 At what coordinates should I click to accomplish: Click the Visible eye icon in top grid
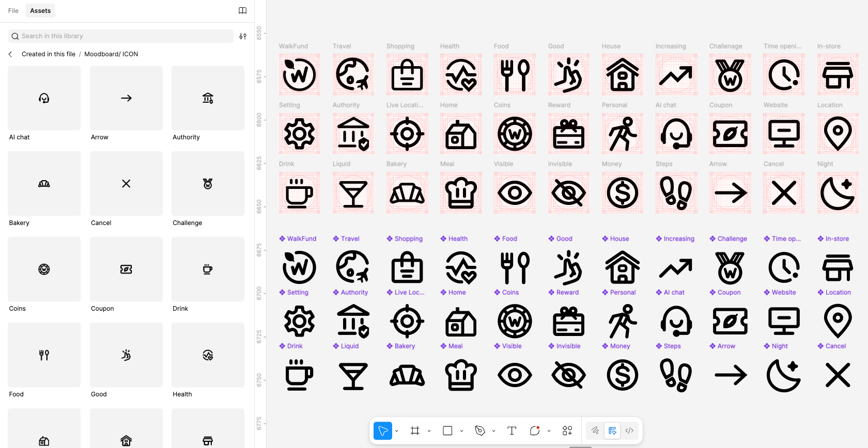[515, 193]
